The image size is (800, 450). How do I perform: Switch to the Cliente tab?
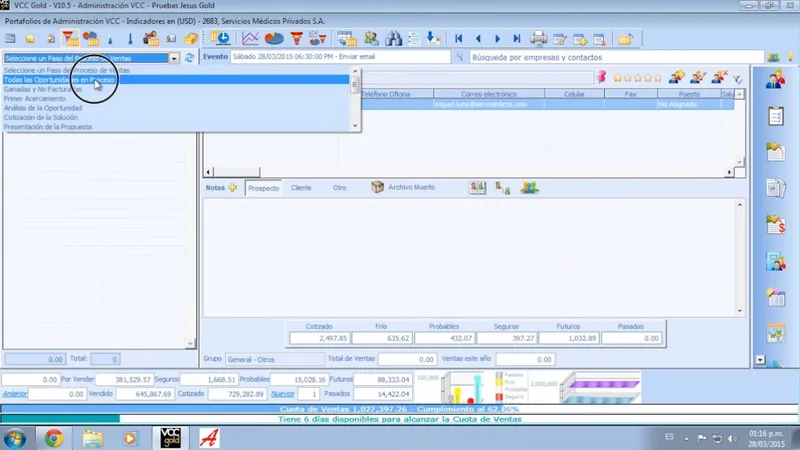(x=301, y=188)
